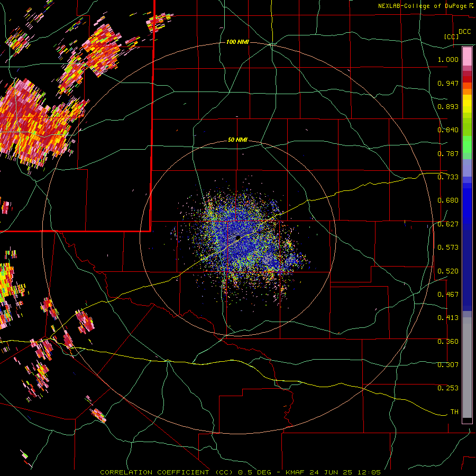Screen dimensions: 476x476
Task: Click the [CC] legend header
Action: click(x=451, y=36)
